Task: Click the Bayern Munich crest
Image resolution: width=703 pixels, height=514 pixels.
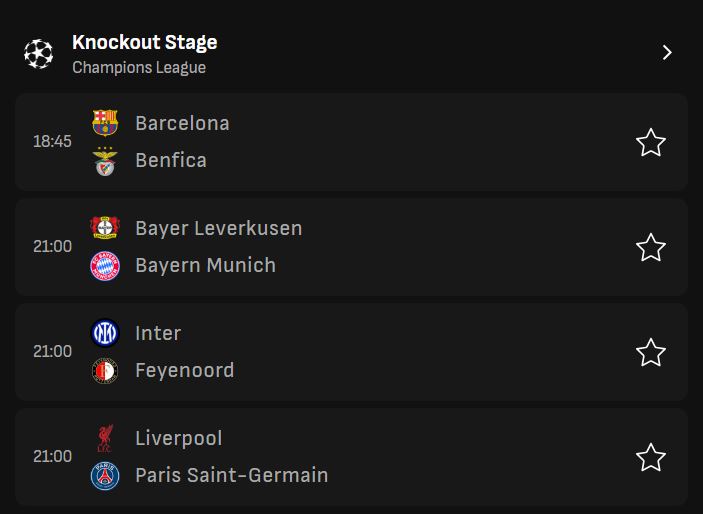Action: pyautogui.click(x=105, y=266)
